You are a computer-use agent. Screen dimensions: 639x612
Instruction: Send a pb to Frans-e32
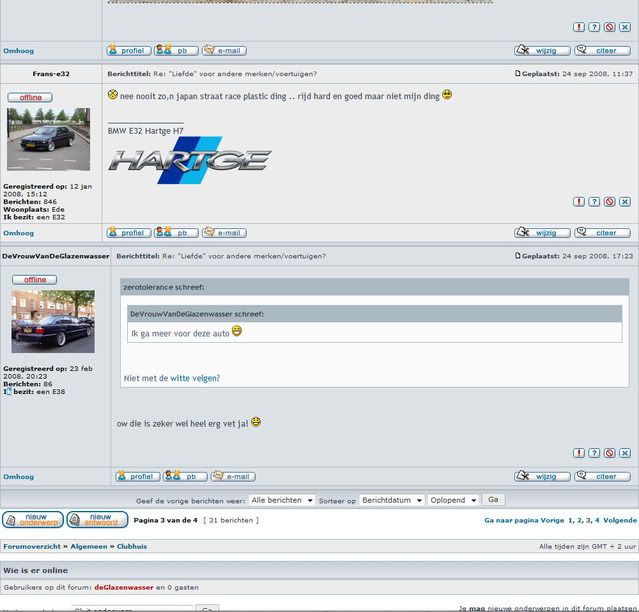pos(176,233)
